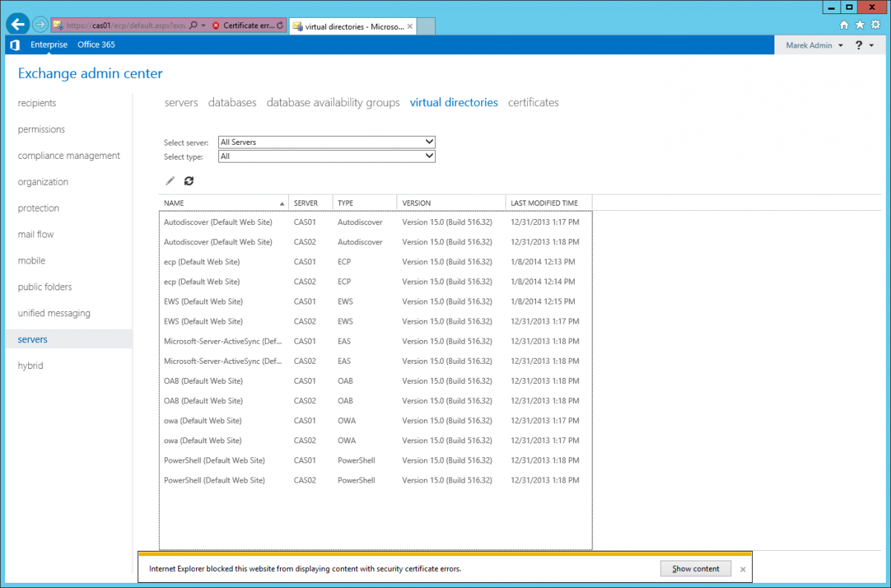
Task: Switch to the certificates tab
Action: point(533,102)
